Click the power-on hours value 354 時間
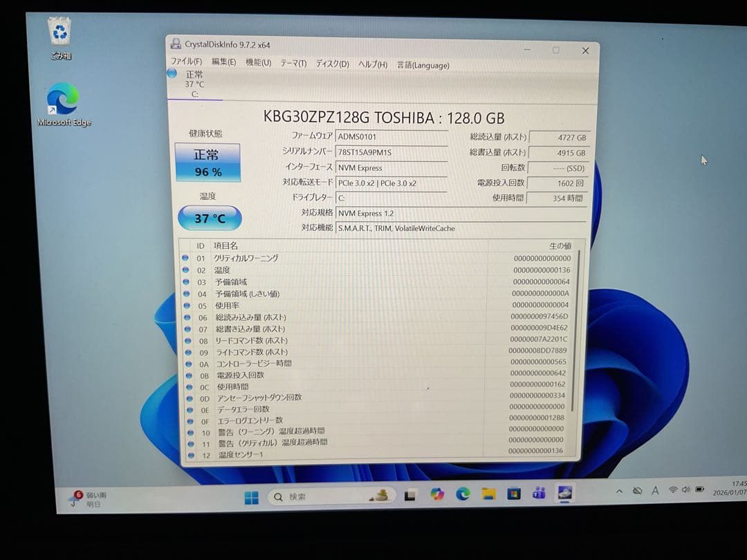Image resolution: width=747 pixels, height=560 pixels. (556, 198)
